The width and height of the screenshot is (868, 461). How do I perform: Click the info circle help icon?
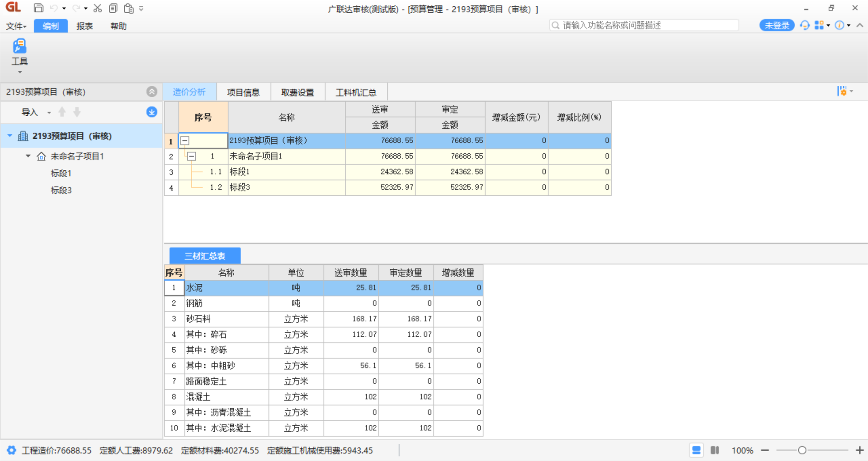point(840,25)
